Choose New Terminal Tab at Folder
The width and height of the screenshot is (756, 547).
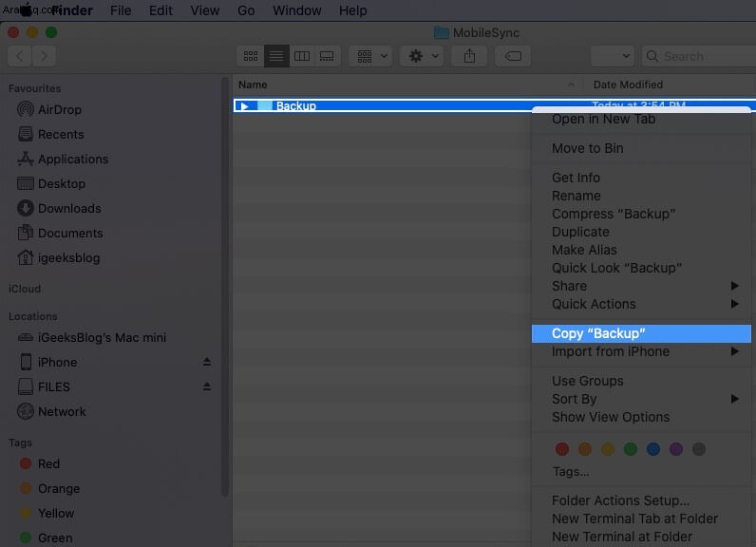(x=641, y=519)
